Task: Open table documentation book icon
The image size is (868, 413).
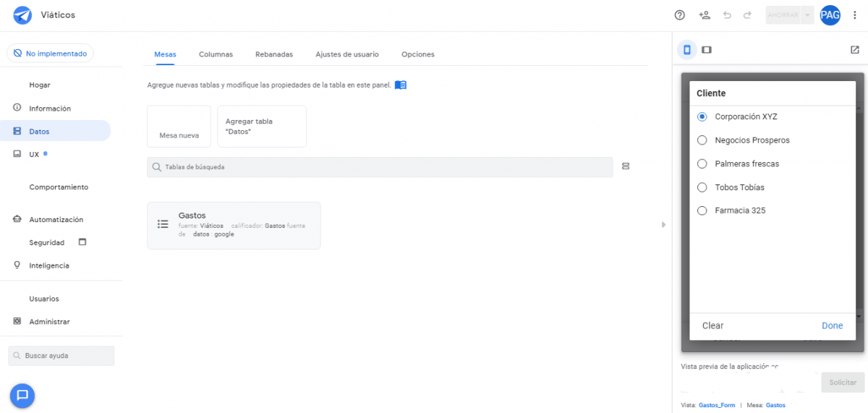Action: coord(401,85)
